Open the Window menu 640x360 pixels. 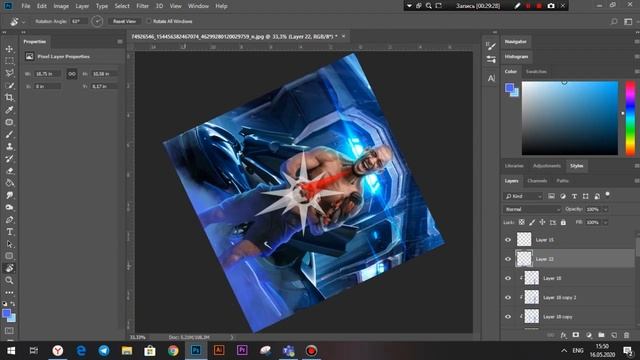pyautogui.click(x=198, y=6)
